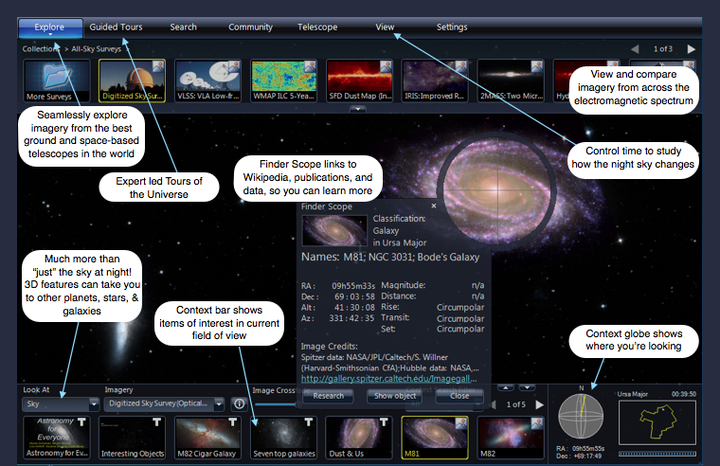Select the SFD Dust Map survey thumbnail
Viewport: 720px width, 466px height.
point(360,80)
